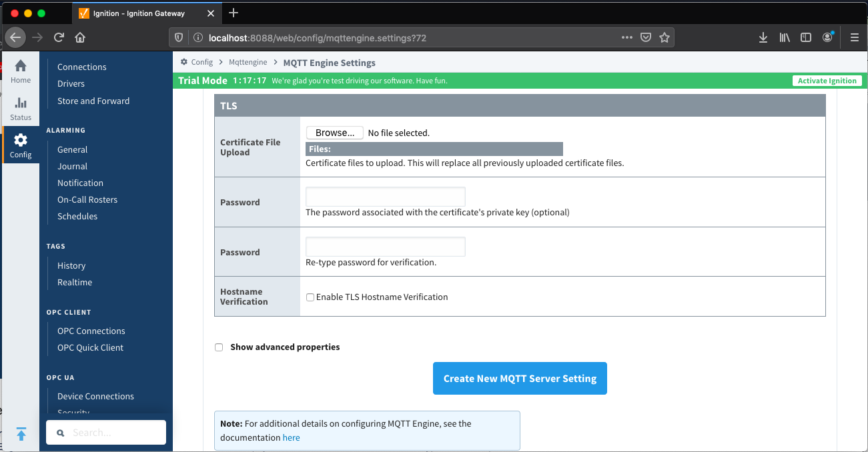Focus the re-type Password verification field
The image size is (868, 452).
coord(386,247)
